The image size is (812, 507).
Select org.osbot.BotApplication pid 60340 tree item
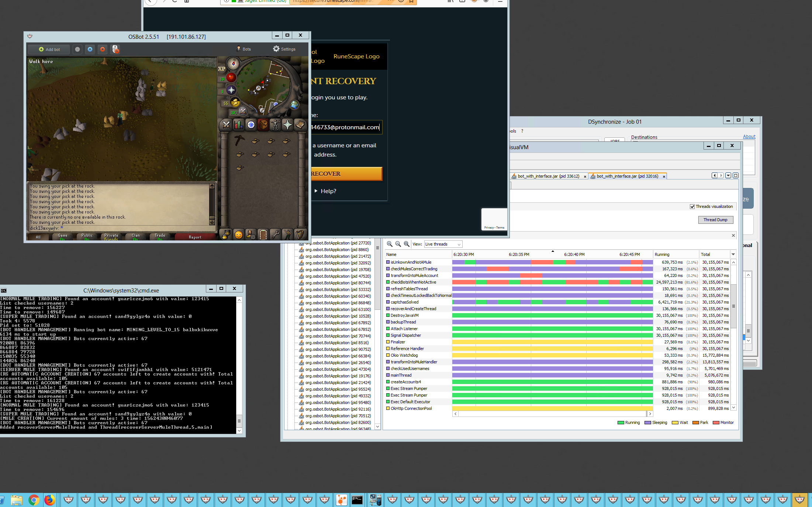click(335, 296)
